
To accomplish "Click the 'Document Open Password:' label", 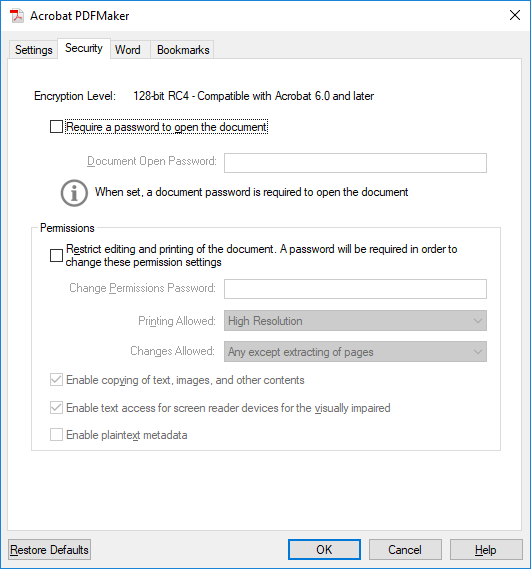I will tap(152, 161).
